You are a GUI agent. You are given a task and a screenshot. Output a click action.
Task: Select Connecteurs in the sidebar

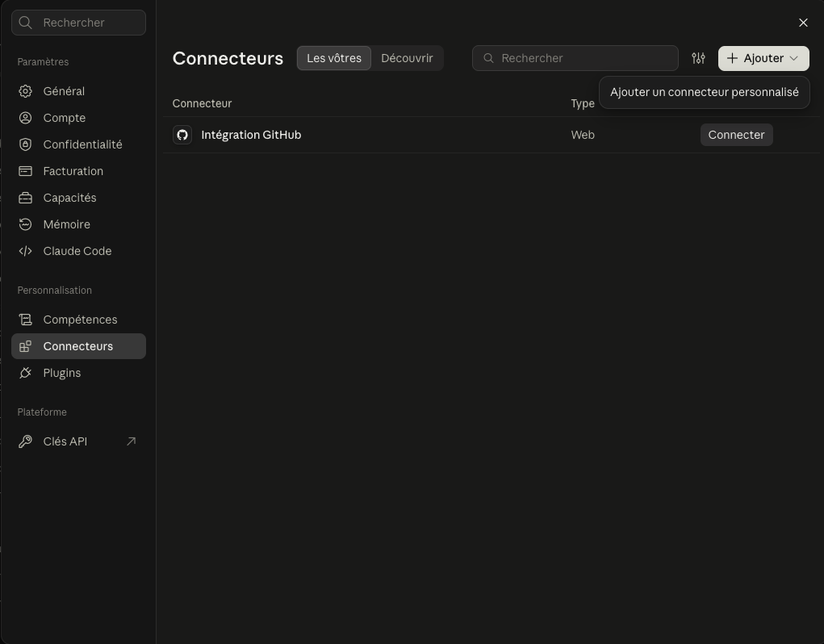78,346
